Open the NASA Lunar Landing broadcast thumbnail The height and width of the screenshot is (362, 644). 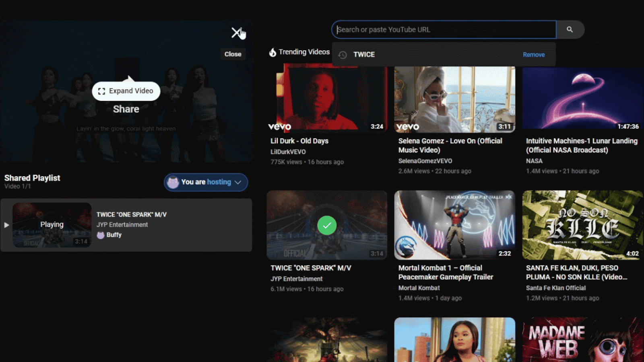(582, 99)
